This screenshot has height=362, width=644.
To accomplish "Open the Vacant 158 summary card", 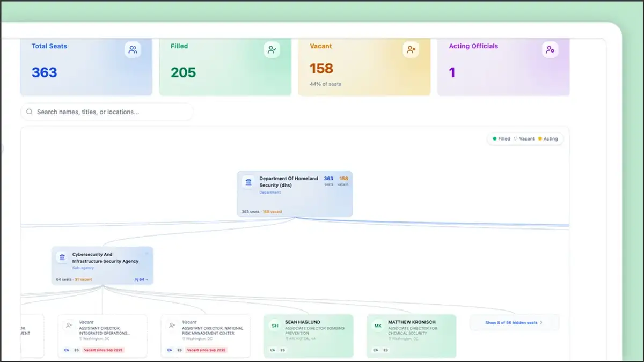I will tap(364, 67).
